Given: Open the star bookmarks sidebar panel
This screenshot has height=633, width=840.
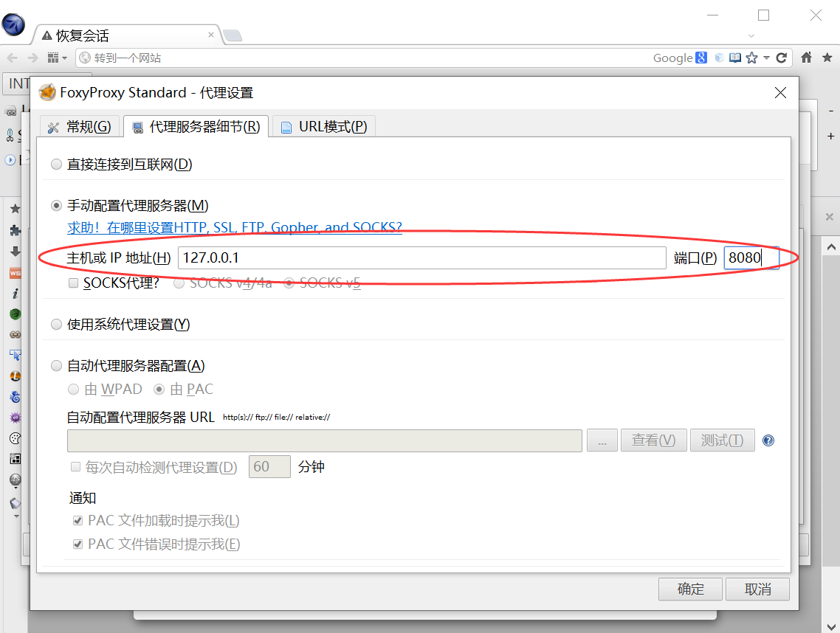Looking at the screenshot, I should (x=16, y=208).
